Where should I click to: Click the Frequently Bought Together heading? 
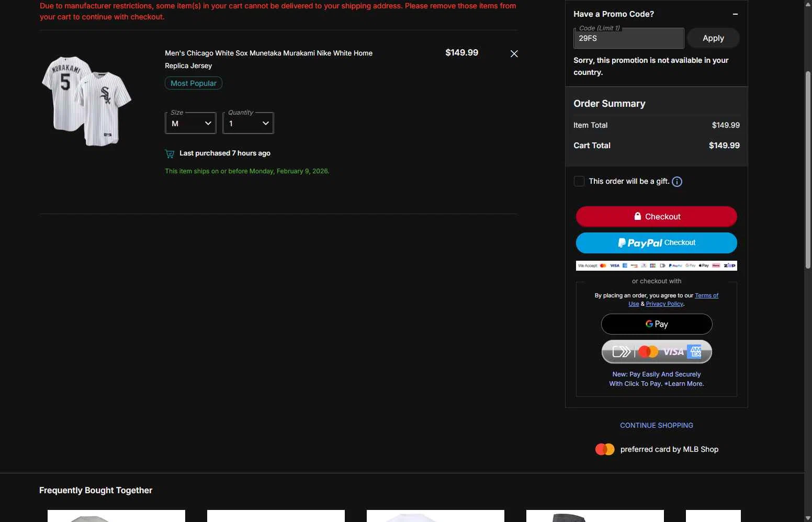tap(96, 491)
